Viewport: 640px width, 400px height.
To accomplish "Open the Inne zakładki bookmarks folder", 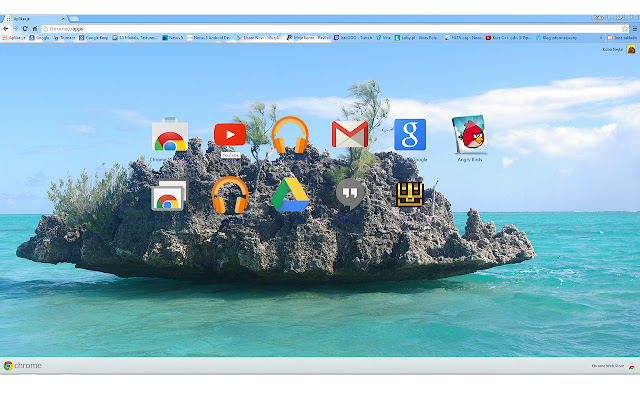I will (622, 38).
